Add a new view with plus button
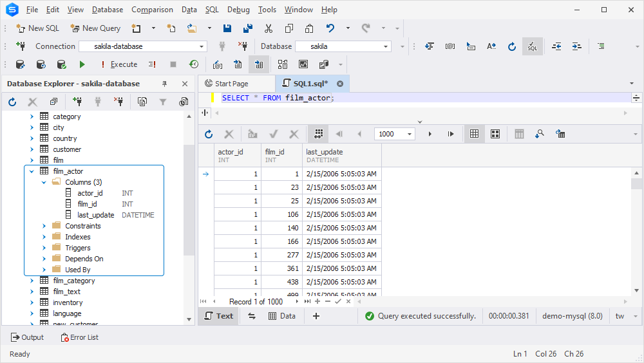Screen dimensions: 644x363 coord(316,316)
